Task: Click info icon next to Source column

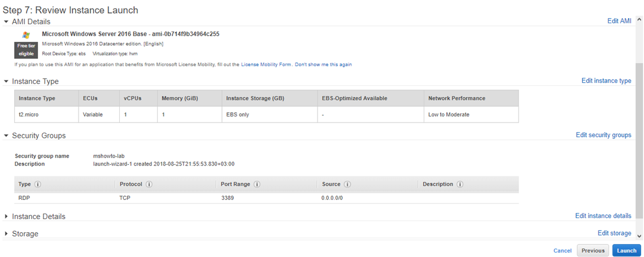Action: (x=348, y=184)
